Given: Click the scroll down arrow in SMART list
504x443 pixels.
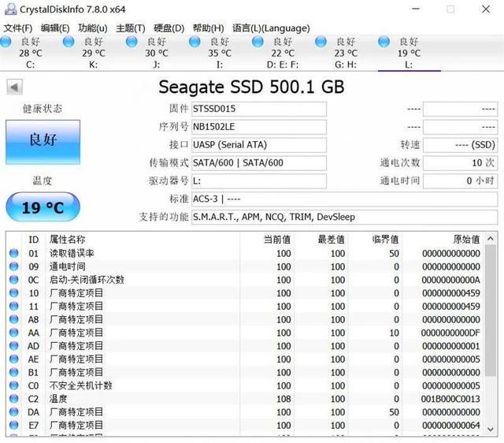Looking at the screenshot, I should point(491,429).
